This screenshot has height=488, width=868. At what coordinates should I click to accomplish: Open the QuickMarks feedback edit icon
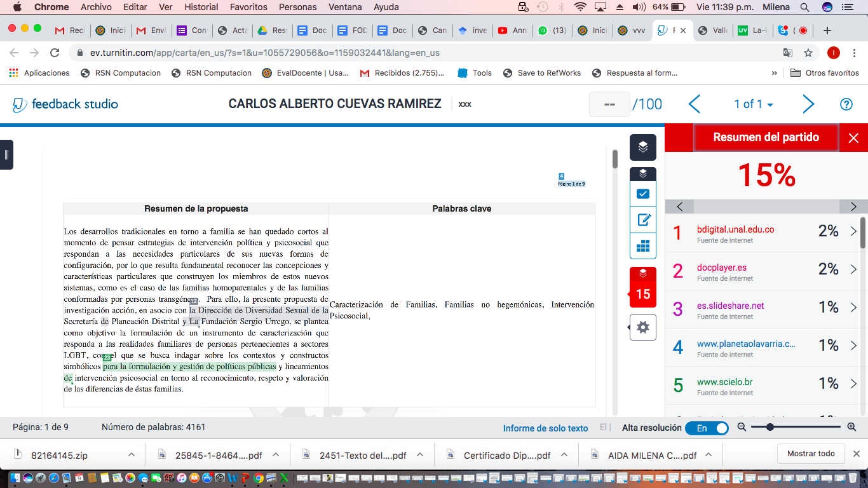(x=643, y=220)
